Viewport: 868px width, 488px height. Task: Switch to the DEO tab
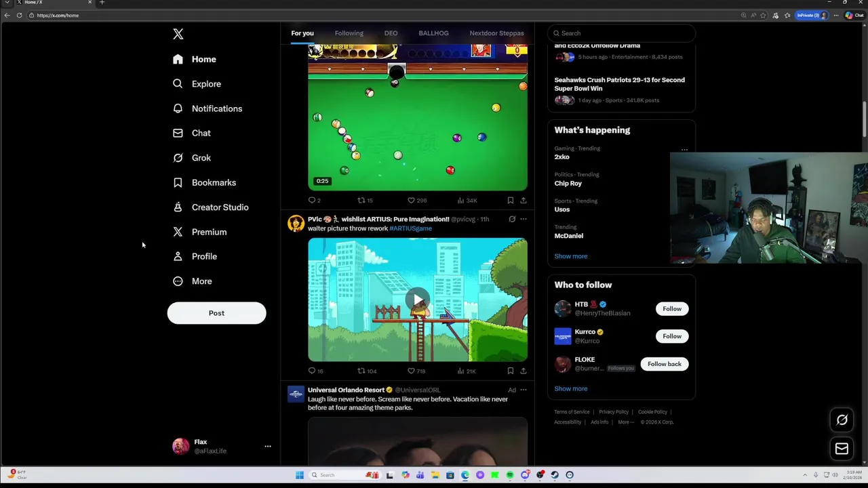pyautogui.click(x=391, y=33)
